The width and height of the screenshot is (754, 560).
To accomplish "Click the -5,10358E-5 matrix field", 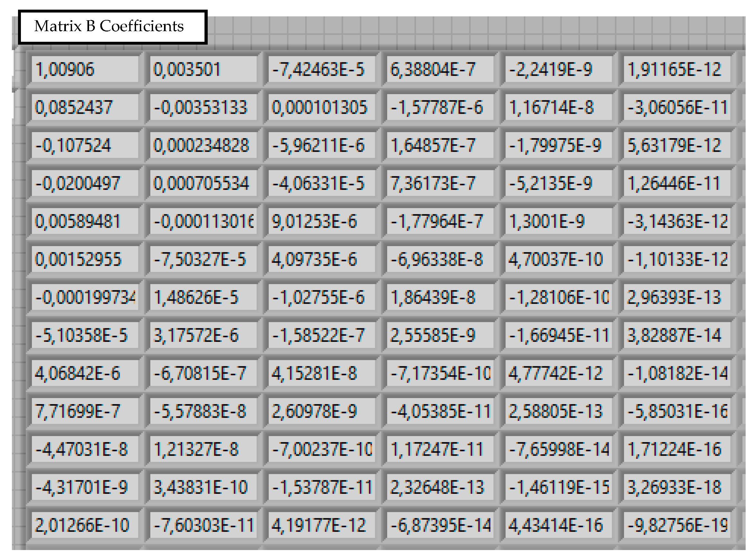I will [85, 335].
